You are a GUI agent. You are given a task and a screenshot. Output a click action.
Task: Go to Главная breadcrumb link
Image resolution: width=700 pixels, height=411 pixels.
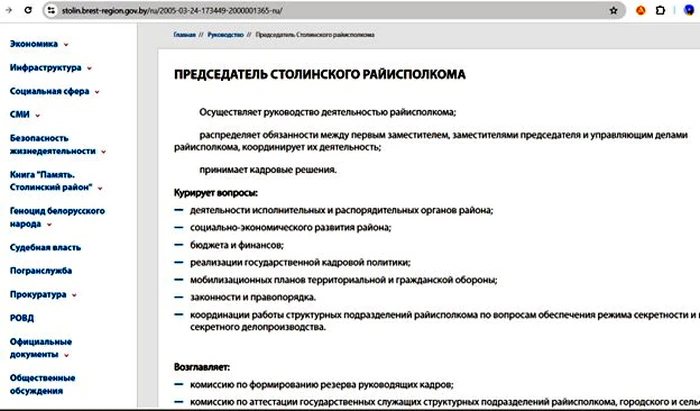point(184,34)
